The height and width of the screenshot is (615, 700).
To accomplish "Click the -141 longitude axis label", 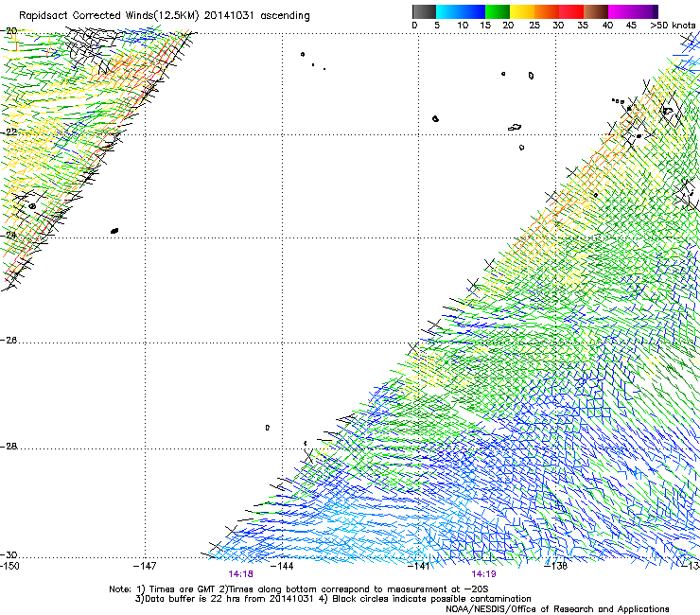I will (418, 566).
